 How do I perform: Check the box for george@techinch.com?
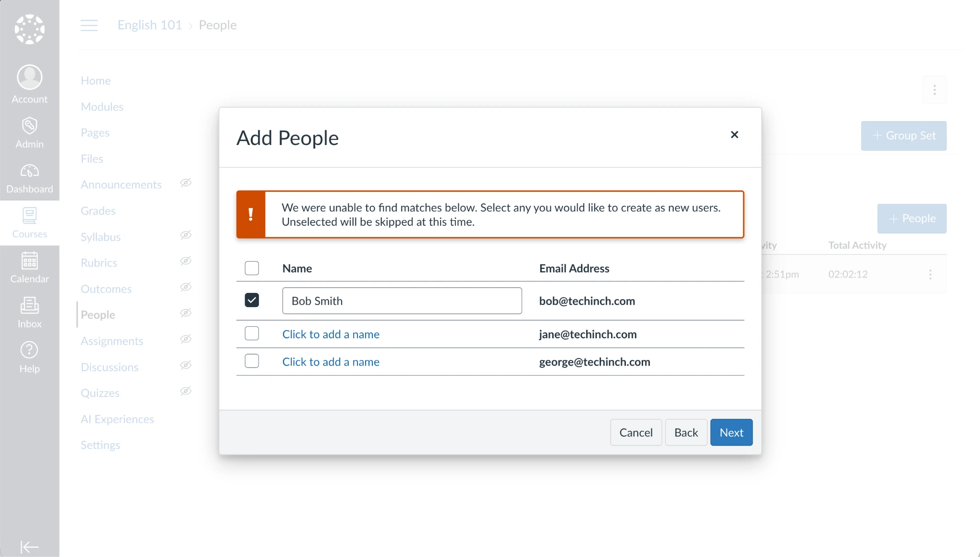[x=252, y=361]
